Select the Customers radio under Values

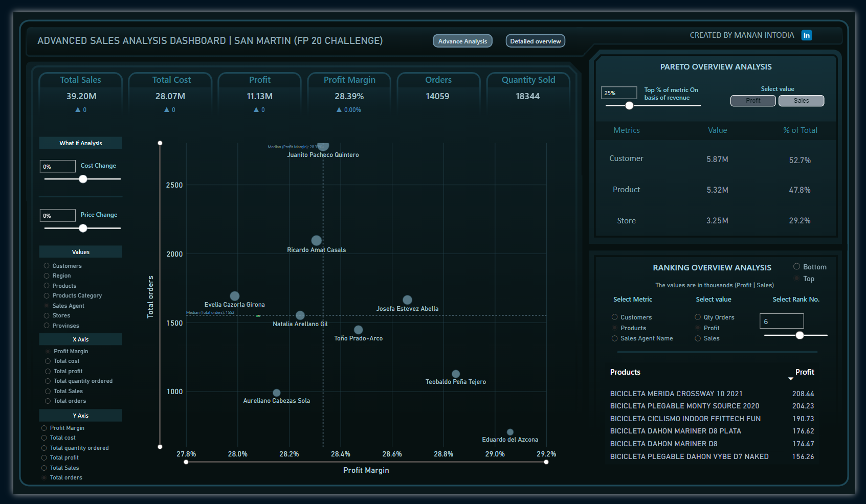47,266
